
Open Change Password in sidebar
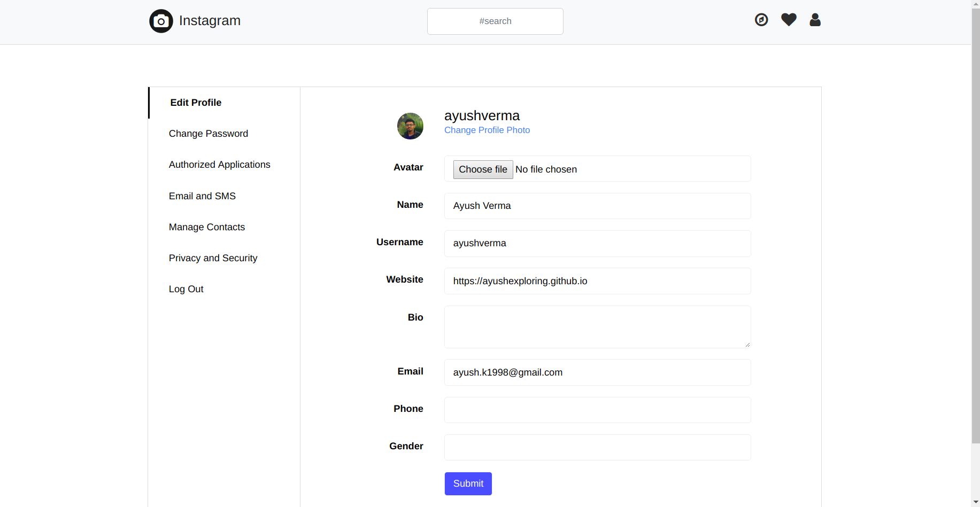(209, 134)
